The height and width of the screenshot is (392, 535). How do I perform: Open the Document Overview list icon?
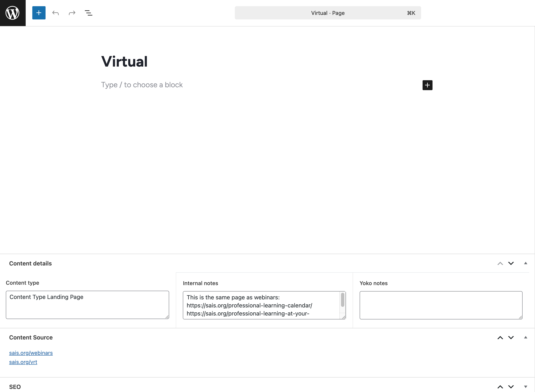88,13
